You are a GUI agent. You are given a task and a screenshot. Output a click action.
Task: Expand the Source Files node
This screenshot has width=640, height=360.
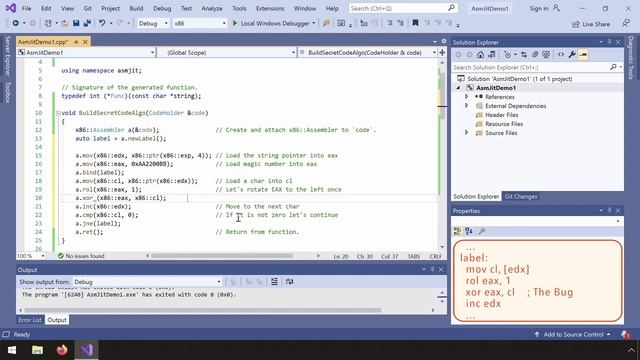pyautogui.click(x=467, y=133)
